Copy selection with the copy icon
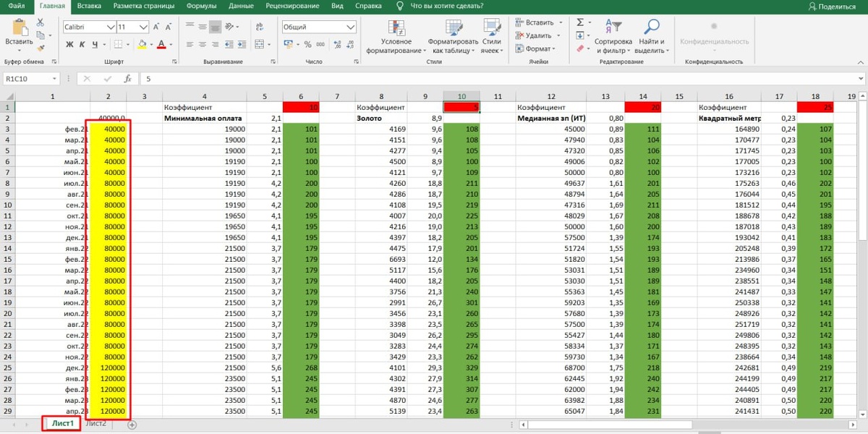Screen dimensions: 868x434 [x=41, y=35]
